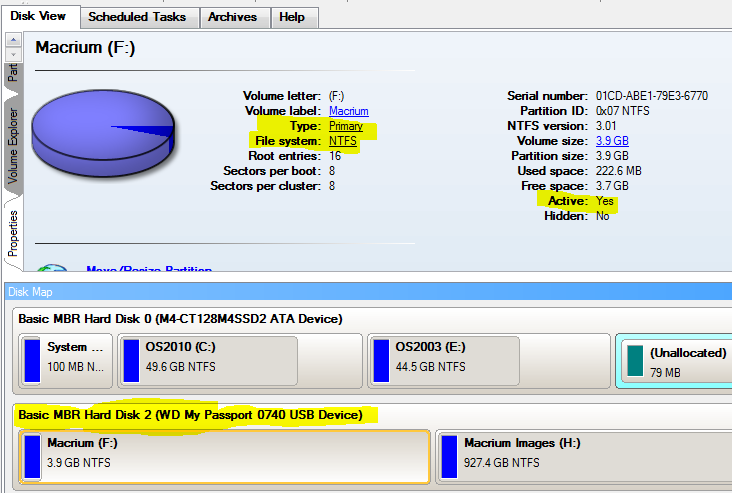Select the Unallocated 79 MB block

675,361
